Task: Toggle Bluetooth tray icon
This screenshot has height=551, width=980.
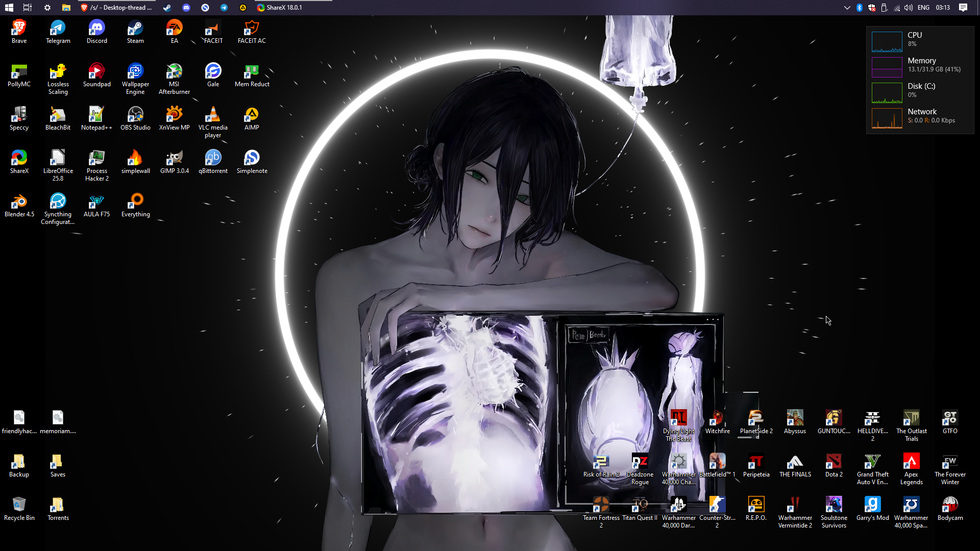Action: (859, 8)
